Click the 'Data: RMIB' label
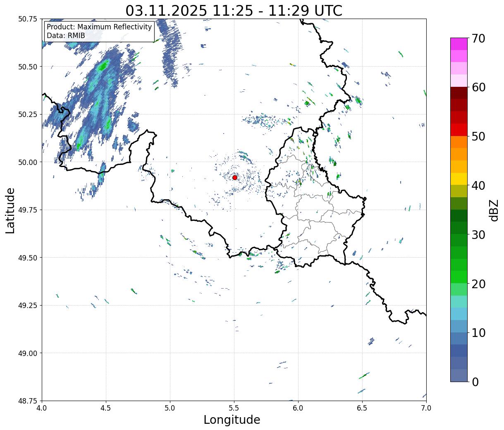 pos(66,36)
